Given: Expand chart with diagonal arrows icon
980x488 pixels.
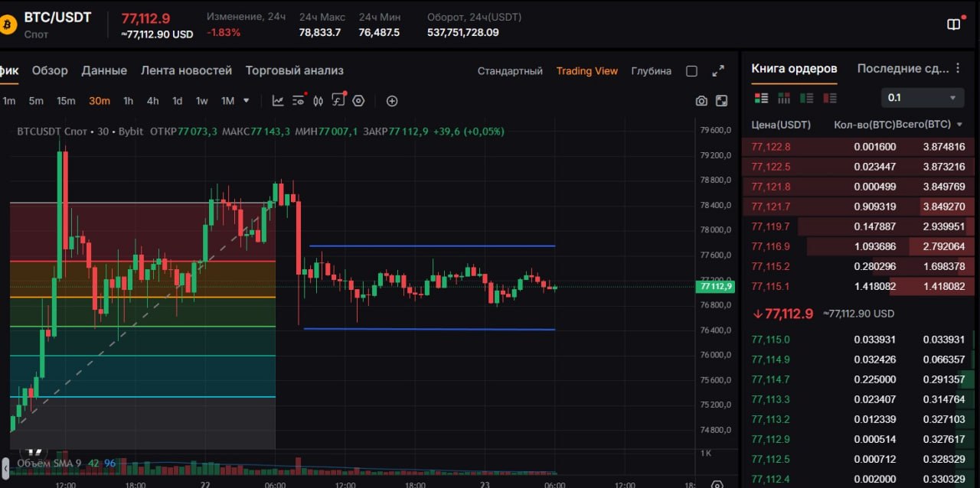Looking at the screenshot, I should click(x=718, y=71).
